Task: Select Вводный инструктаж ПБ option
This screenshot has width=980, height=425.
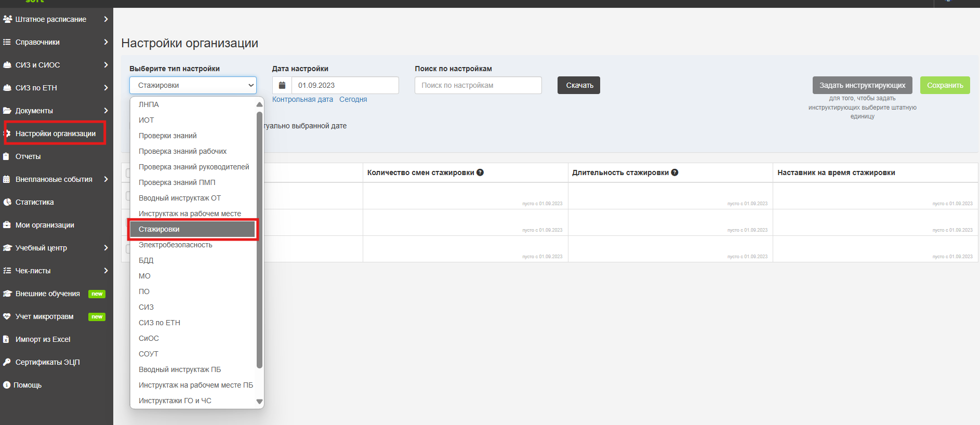Action: [x=193, y=369]
